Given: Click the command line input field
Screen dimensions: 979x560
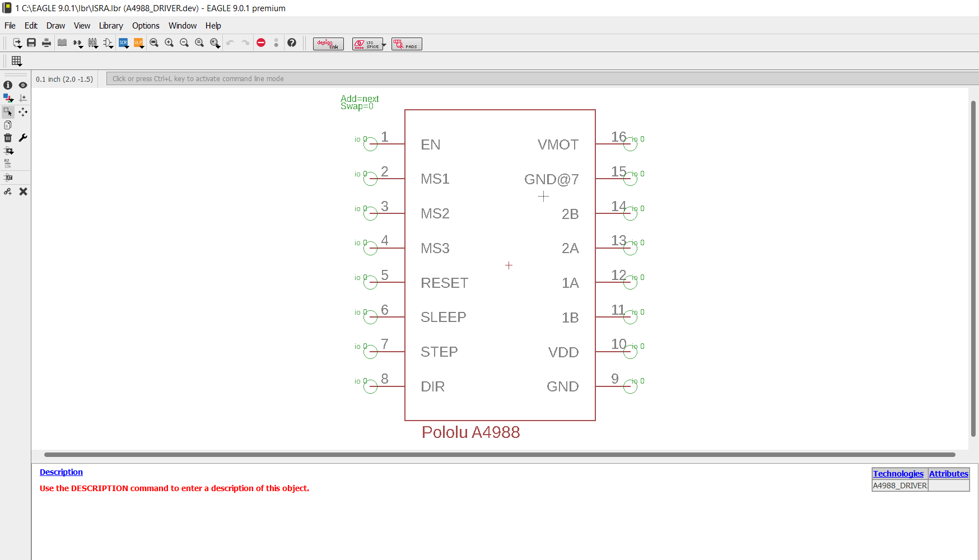Looking at the screenshot, I should (542, 79).
